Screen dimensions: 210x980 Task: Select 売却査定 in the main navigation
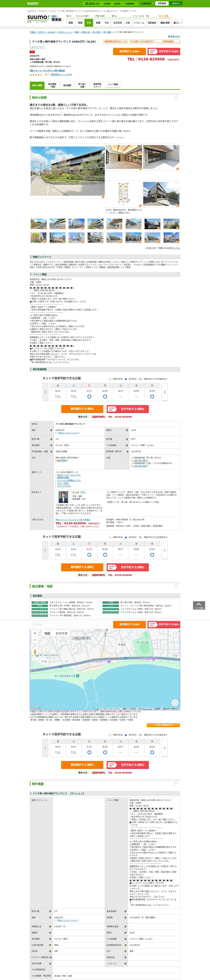coord(152,23)
